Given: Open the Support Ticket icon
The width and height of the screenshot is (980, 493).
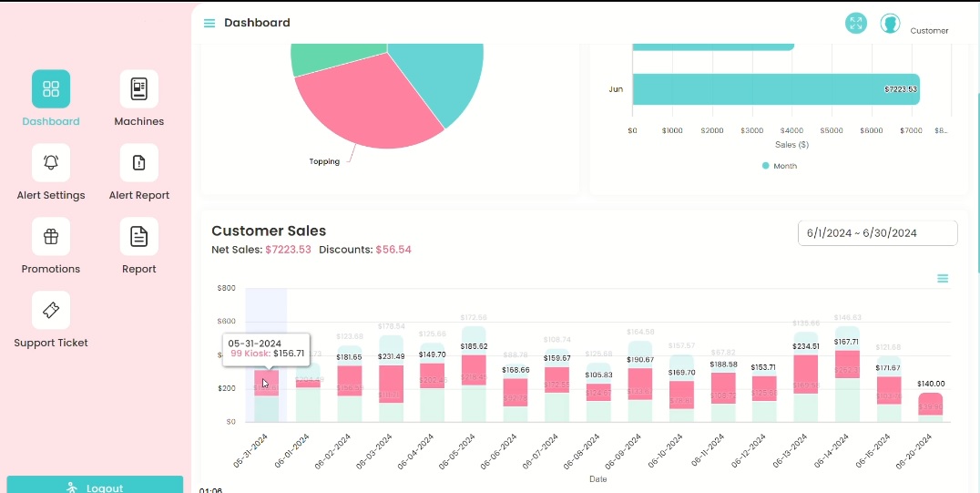Looking at the screenshot, I should 51,311.
